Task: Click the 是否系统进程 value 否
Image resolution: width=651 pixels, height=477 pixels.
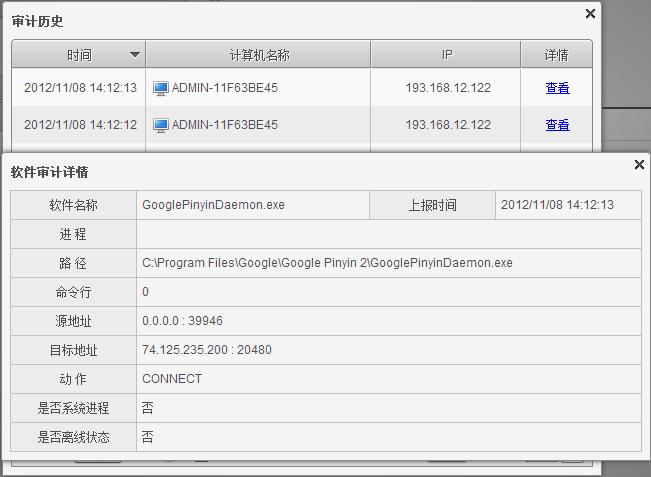Action: coord(147,408)
